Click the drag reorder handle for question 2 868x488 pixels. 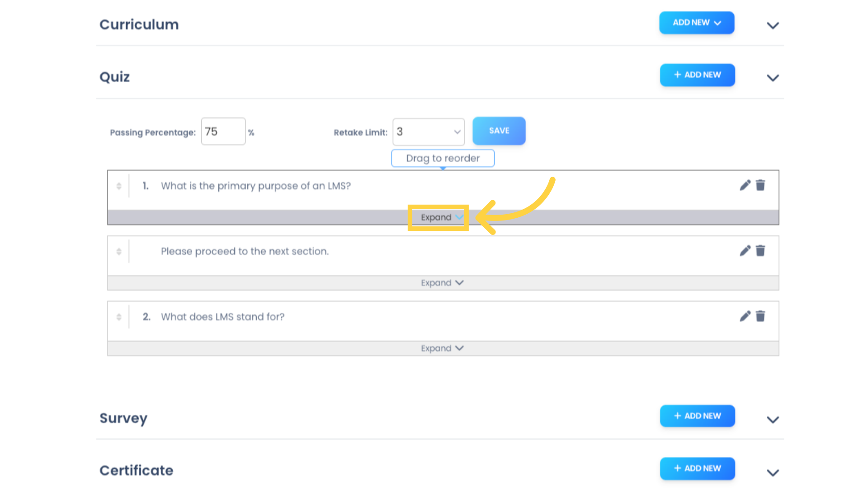[x=118, y=316]
